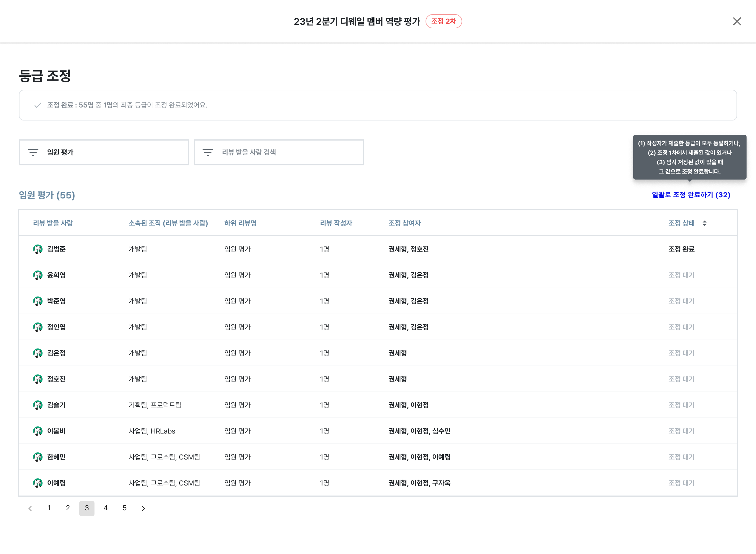Viewport: 756px width, 554px height.
Task: Click checkmark icon in 조정 완료 banner
Action: tap(38, 105)
